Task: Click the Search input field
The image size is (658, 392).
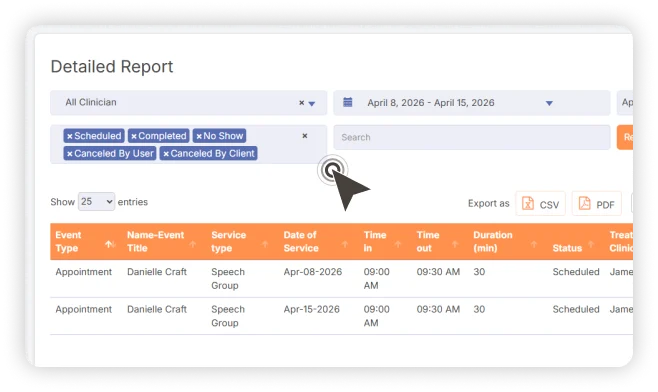Action: pyautogui.click(x=472, y=137)
